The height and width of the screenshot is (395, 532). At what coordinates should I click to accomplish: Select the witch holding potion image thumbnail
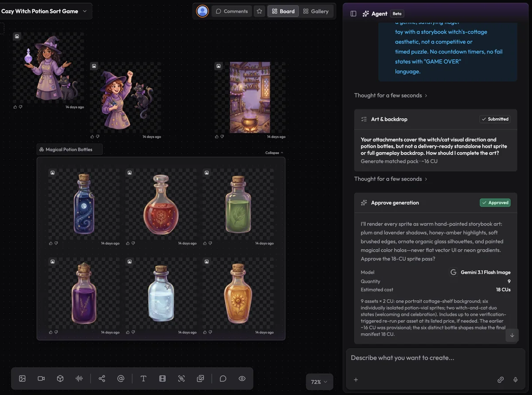click(x=48, y=68)
